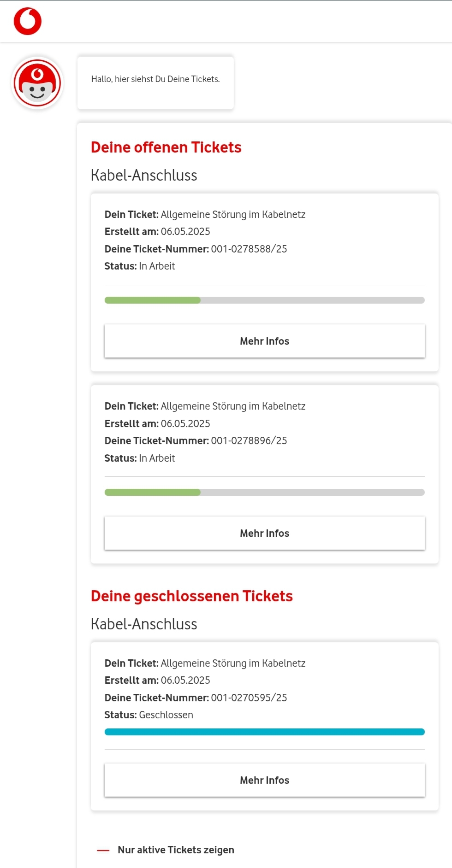This screenshot has width=452, height=868.
Task: Click 'Kabel-Anschluss' under the closed tickets heading
Action: 144,624
